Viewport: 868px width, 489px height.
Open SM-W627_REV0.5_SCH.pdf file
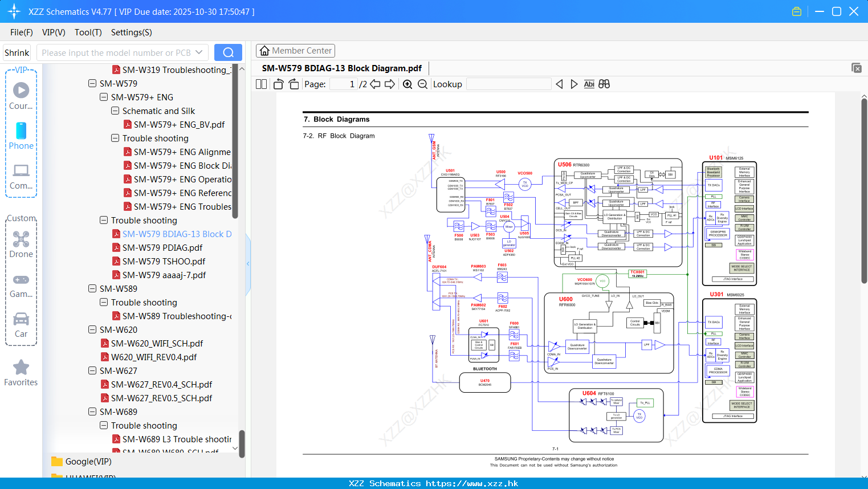click(x=156, y=398)
